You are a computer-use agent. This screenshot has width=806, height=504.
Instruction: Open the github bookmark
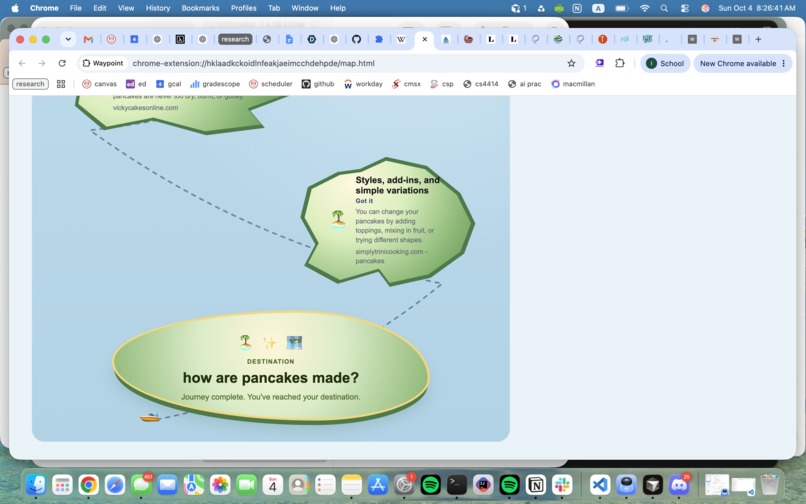click(318, 84)
